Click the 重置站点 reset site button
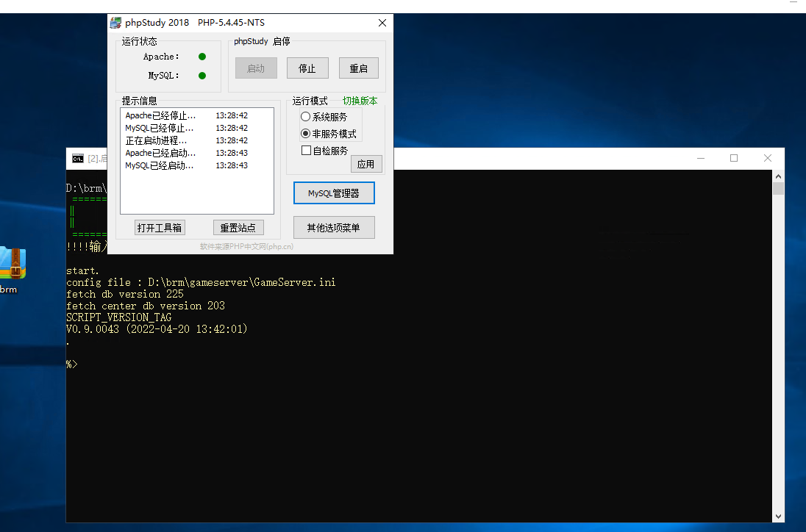 [x=238, y=228]
